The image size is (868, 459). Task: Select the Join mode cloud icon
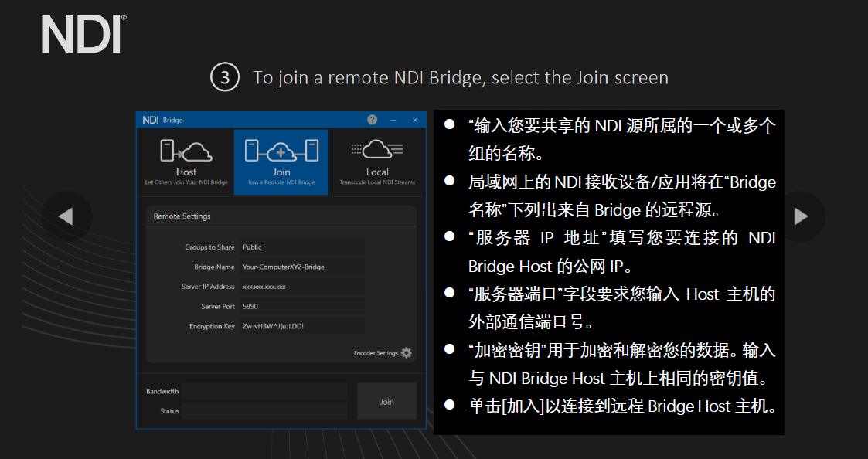point(281,152)
